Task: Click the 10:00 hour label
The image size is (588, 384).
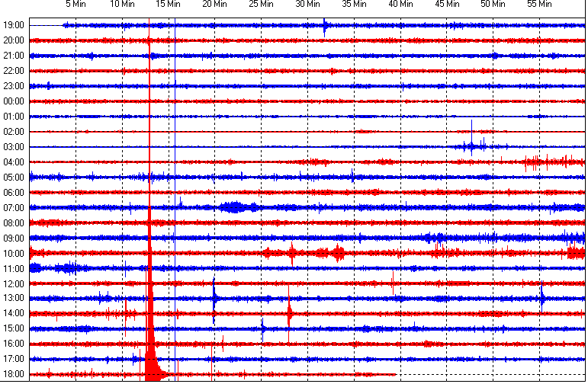Action: (14, 254)
